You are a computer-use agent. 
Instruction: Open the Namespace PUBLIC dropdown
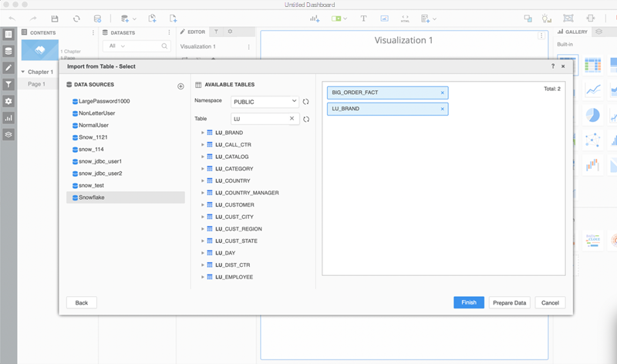265,102
